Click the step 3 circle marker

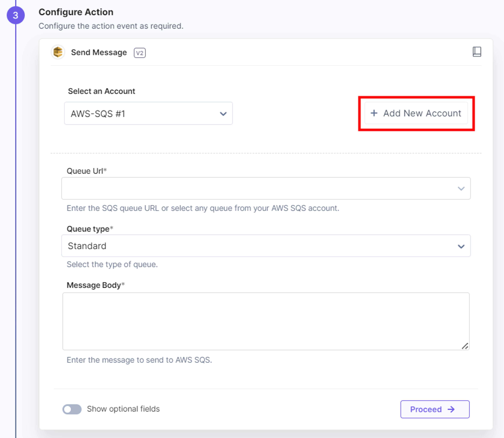pyautogui.click(x=16, y=15)
